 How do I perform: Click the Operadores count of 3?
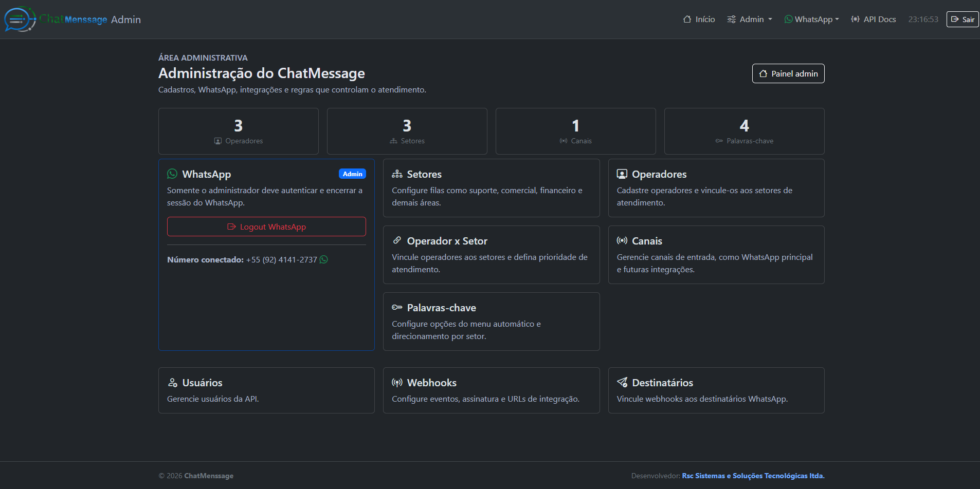pyautogui.click(x=239, y=125)
